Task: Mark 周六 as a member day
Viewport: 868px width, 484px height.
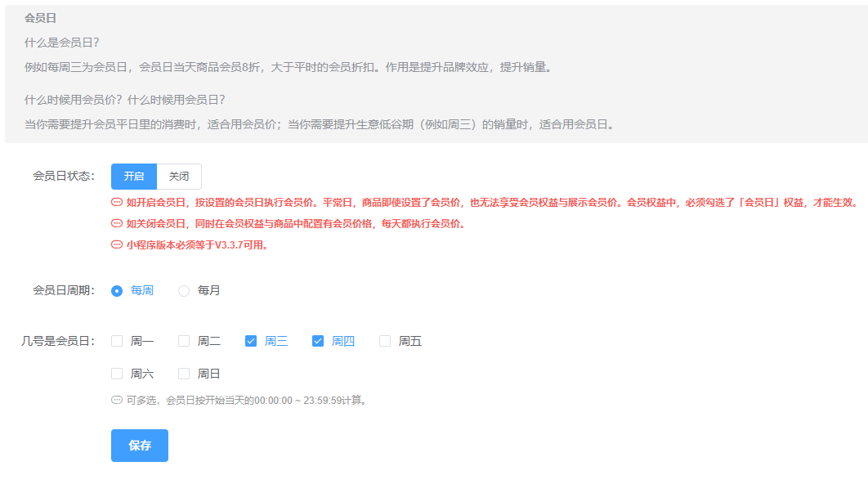Action: point(117,374)
